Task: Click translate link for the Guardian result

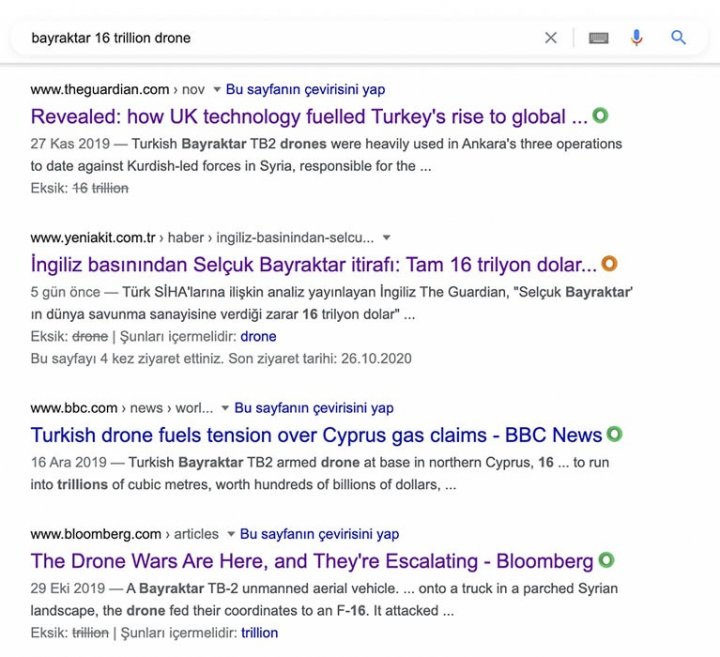Action: coord(305,89)
